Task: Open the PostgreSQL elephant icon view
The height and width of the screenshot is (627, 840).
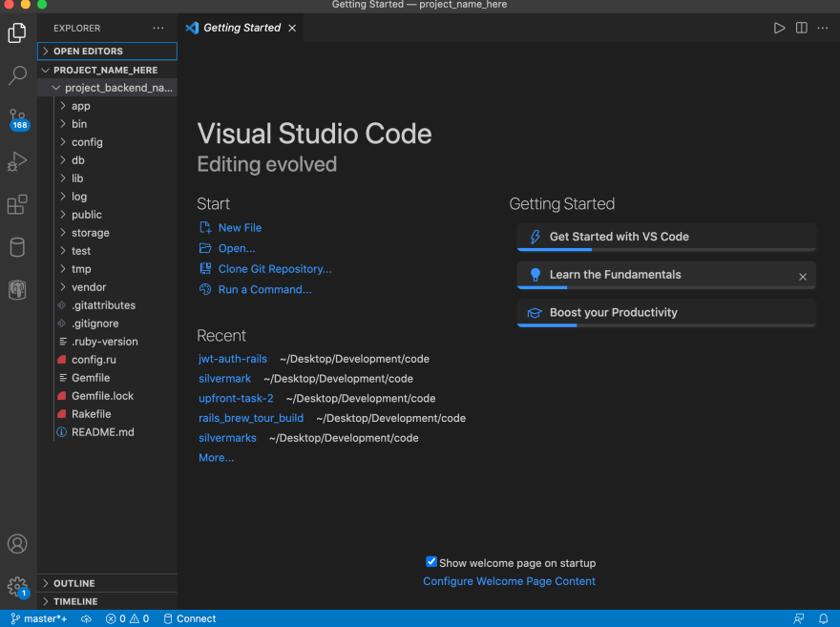Action: (x=17, y=290)
